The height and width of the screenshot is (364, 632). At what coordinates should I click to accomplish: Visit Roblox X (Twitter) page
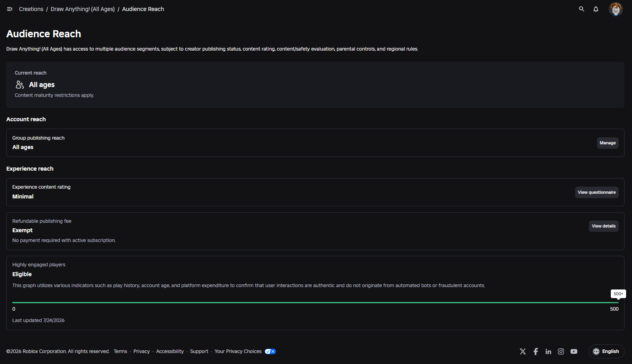[x=523, y=351]
